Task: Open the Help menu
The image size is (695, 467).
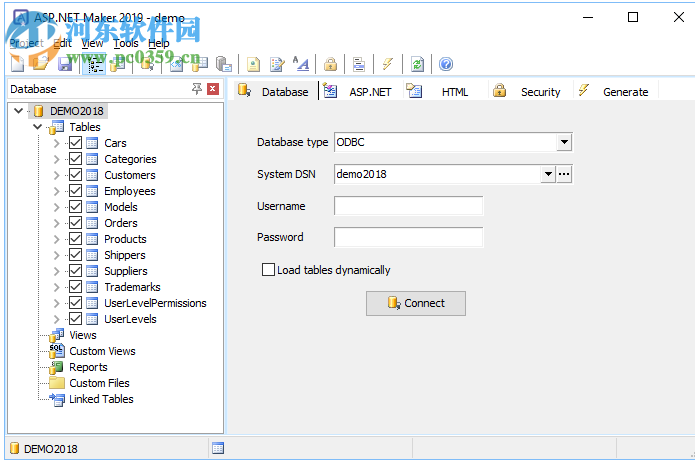Action: [x=159, y=43]
